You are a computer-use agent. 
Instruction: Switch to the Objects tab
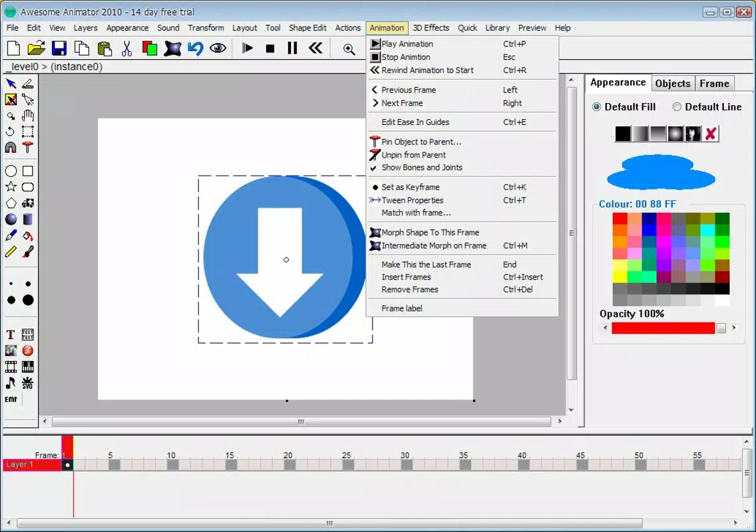coord(673,83)
